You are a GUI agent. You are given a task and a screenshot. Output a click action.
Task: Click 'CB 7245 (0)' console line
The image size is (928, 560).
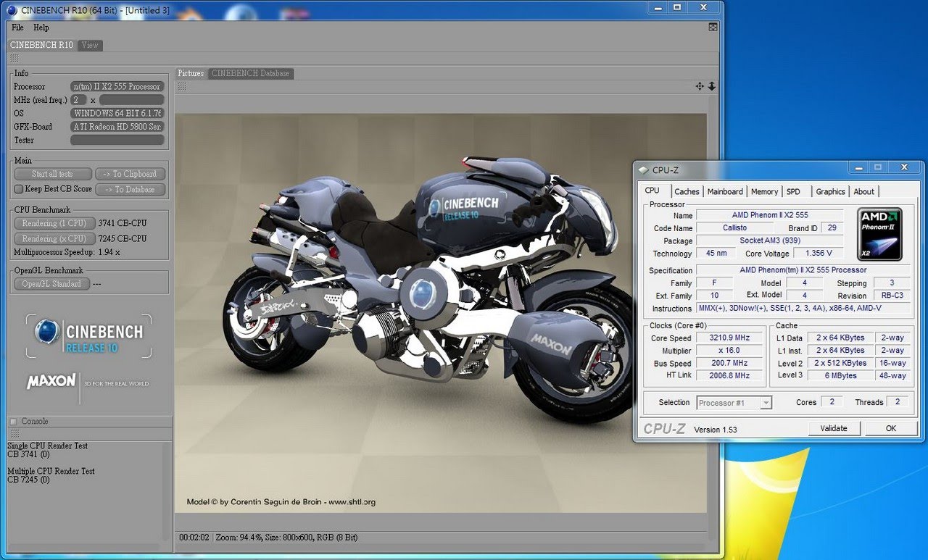click(28, 480)
